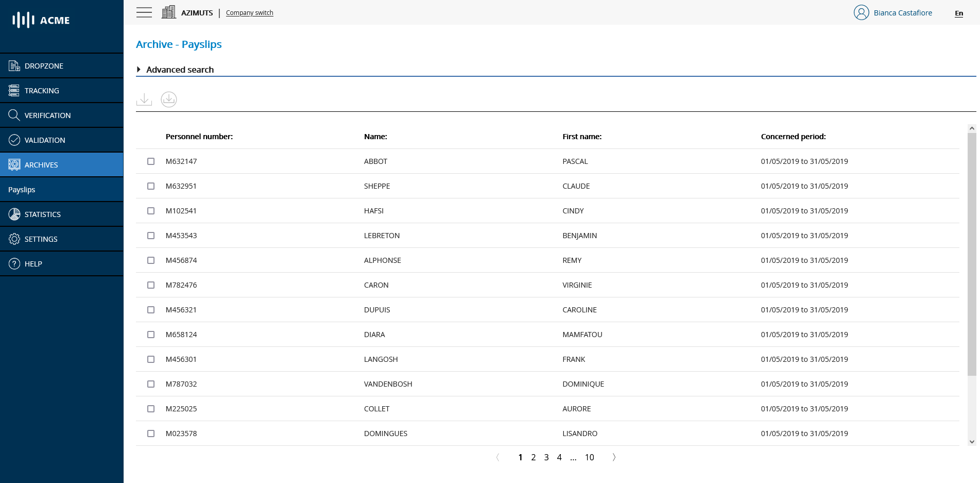
Task: Click the Help question mark icon
Action: [14, 263]
